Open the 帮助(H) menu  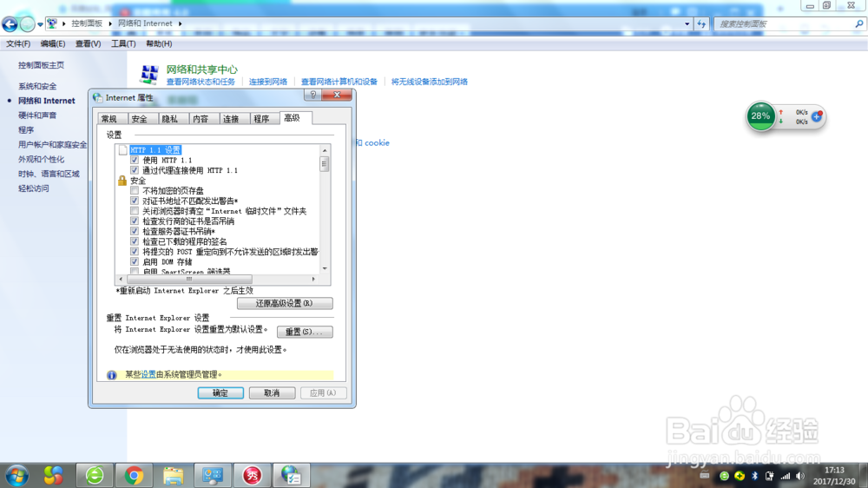(x=159, y=43)
